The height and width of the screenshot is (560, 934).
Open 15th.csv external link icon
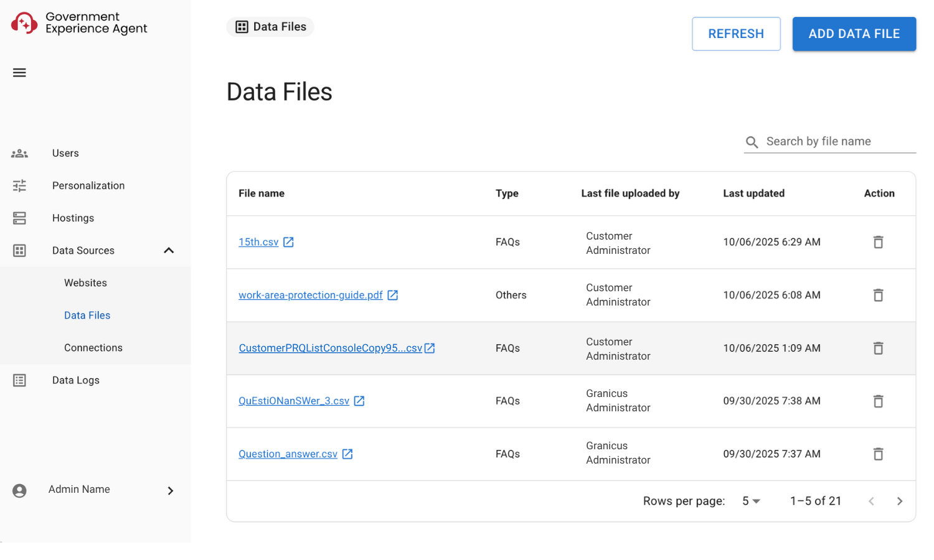click(288, 242)
